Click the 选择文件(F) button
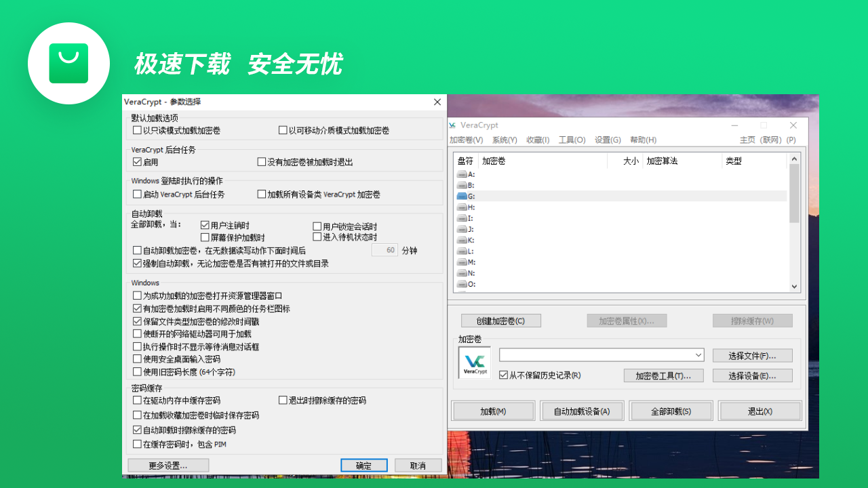868x488 pixels. click(752, 354)
